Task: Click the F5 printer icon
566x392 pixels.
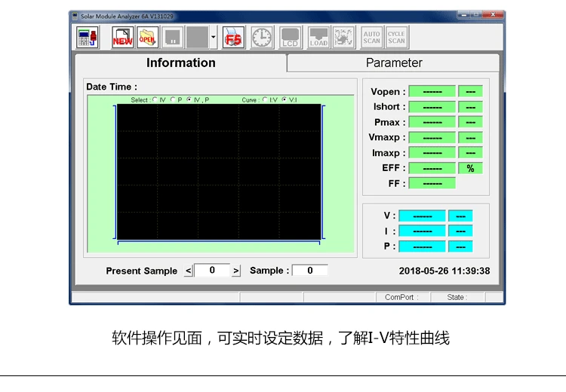Action: tap(233, 38)
